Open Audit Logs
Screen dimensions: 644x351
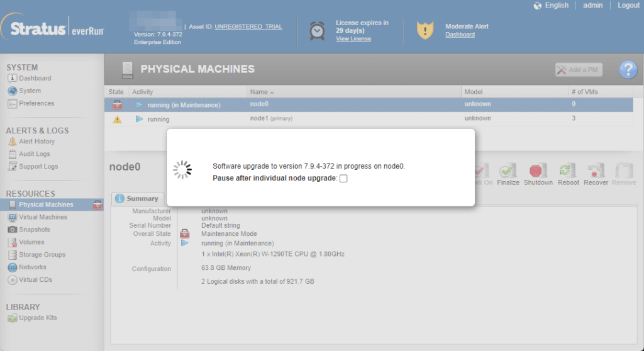click(x=34, y=153)
